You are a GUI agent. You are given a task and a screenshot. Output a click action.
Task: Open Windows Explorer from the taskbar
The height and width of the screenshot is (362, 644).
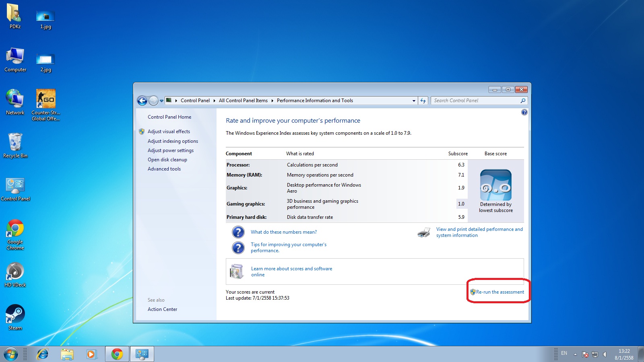[67, 354]
